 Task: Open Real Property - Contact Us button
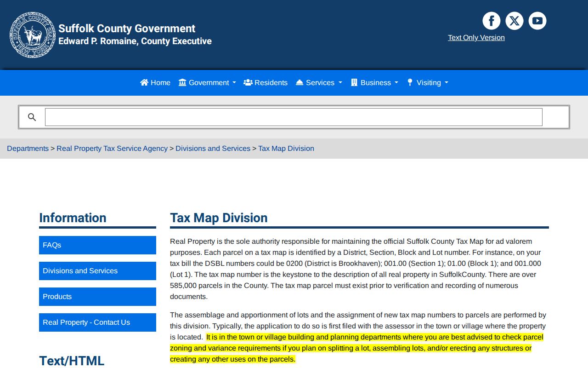coord(97,322)
